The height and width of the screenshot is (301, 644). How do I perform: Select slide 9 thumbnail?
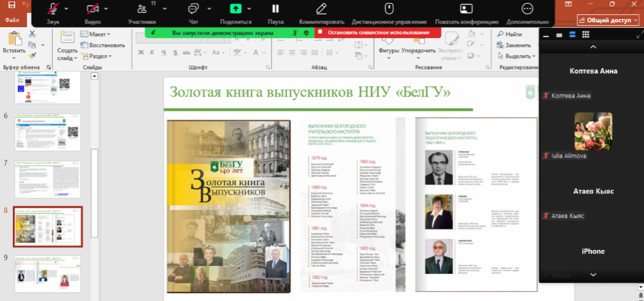[48, 274]
